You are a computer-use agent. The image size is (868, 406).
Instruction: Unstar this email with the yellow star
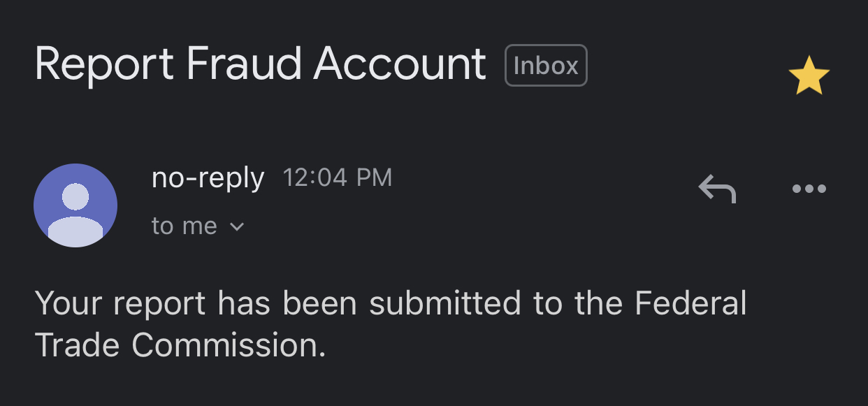(x=809, y=75)
